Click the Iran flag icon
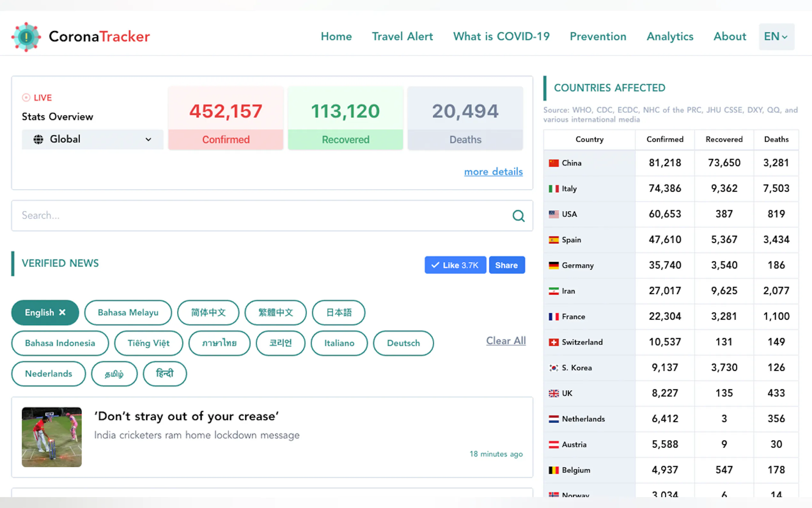The height and width of the screenshot is (508, 812). click(x=553, y=291)
